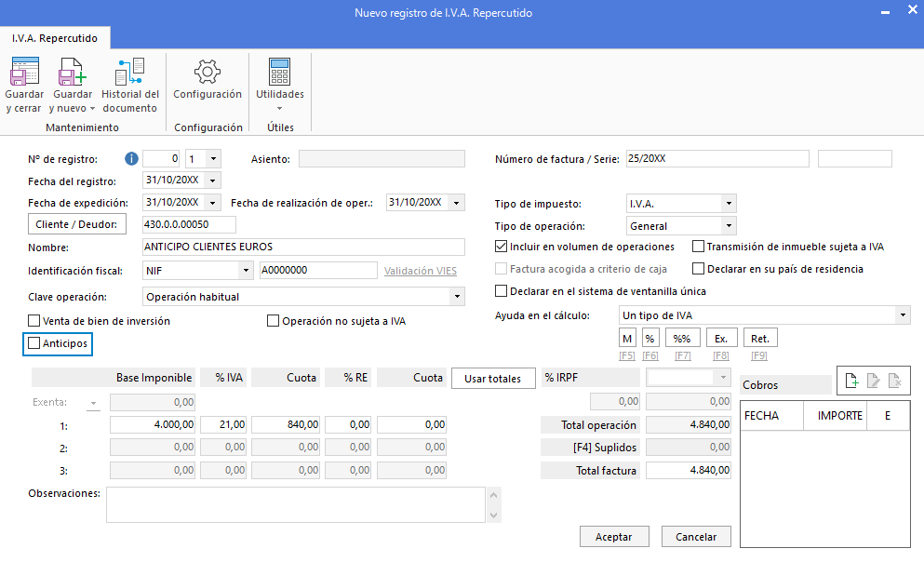This screenshot has height=562, width=924.
Task: Open the Validación VIES link
Action: point(421,271)
